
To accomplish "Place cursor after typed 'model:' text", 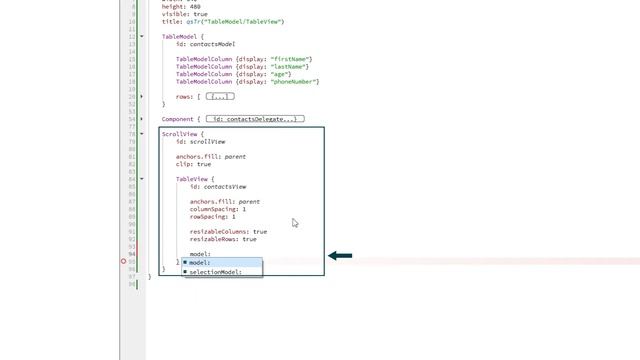I will point(211,254).
